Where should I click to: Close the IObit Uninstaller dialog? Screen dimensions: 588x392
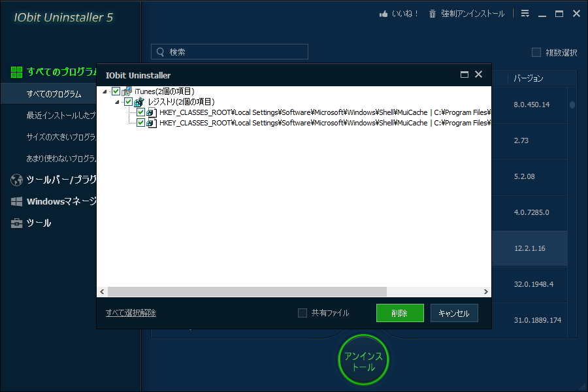[478, 74]
